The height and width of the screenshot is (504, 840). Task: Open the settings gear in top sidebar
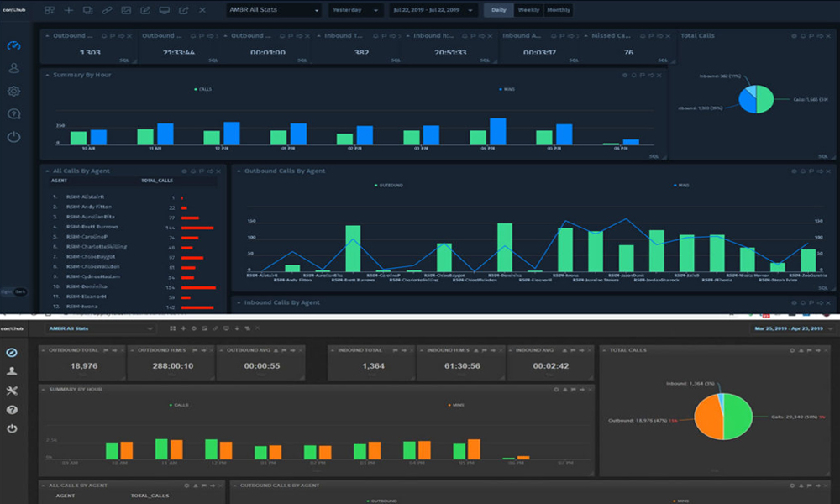[x=14, y=91]
